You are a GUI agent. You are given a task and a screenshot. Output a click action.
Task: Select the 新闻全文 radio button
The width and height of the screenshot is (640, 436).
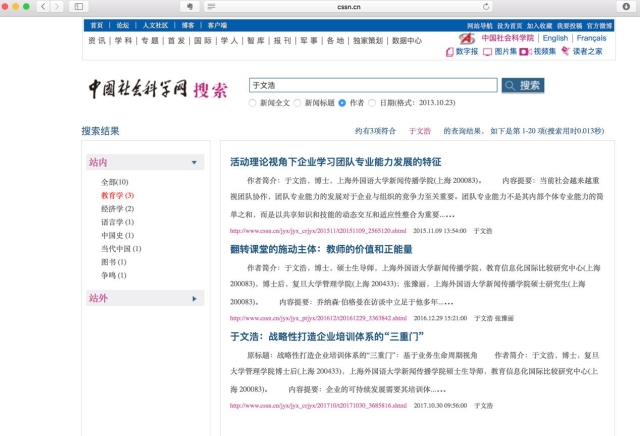coord(253,102)
